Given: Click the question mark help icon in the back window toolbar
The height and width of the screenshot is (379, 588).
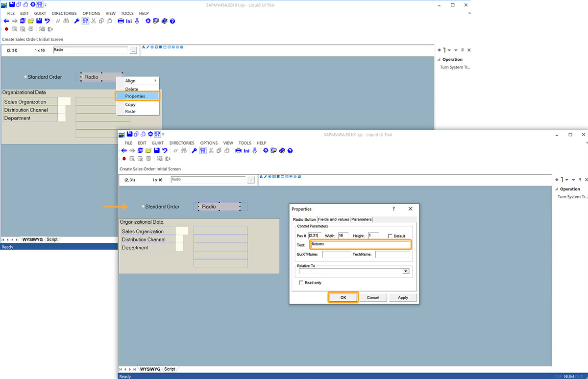Looking at the screenshot, I should point(172,21).
